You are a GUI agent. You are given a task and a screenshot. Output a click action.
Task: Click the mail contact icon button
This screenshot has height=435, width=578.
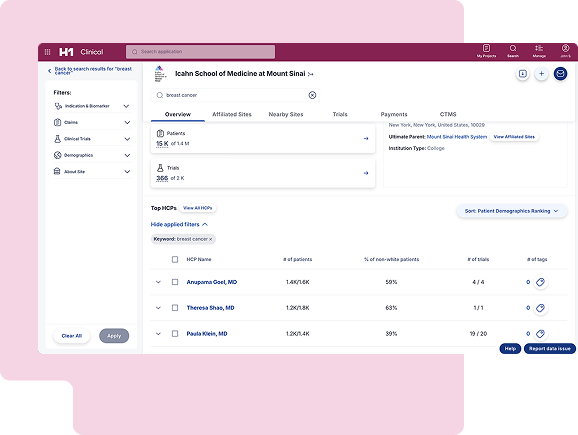(x=560, y=74)
